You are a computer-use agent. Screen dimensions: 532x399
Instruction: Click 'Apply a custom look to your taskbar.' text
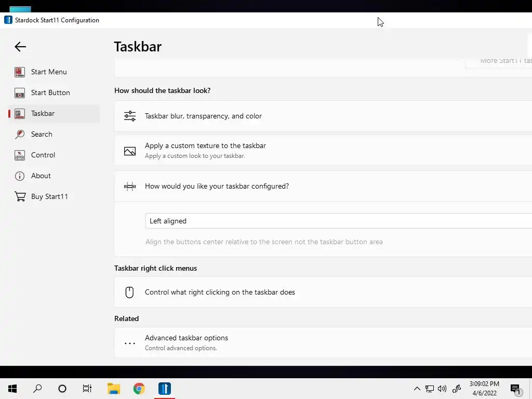pos(195,156)
